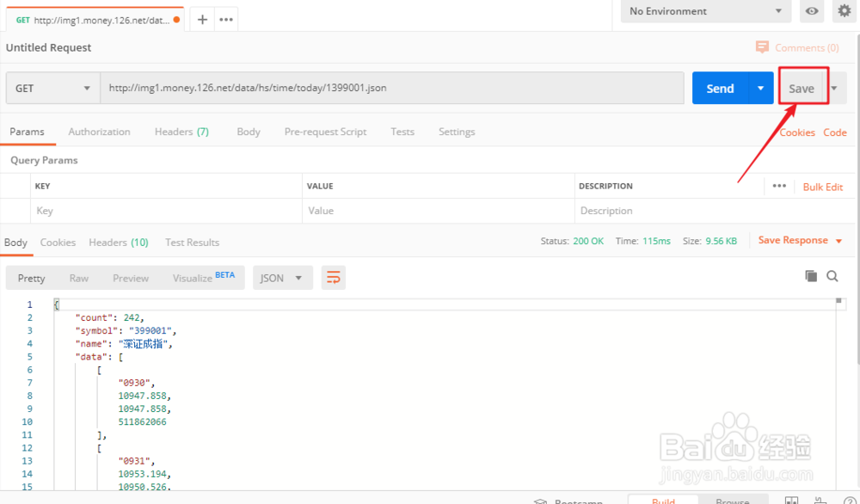Click the response Time 115ms value
The width and height of the screenshot is (860, 504).
[x=656, y=241]
